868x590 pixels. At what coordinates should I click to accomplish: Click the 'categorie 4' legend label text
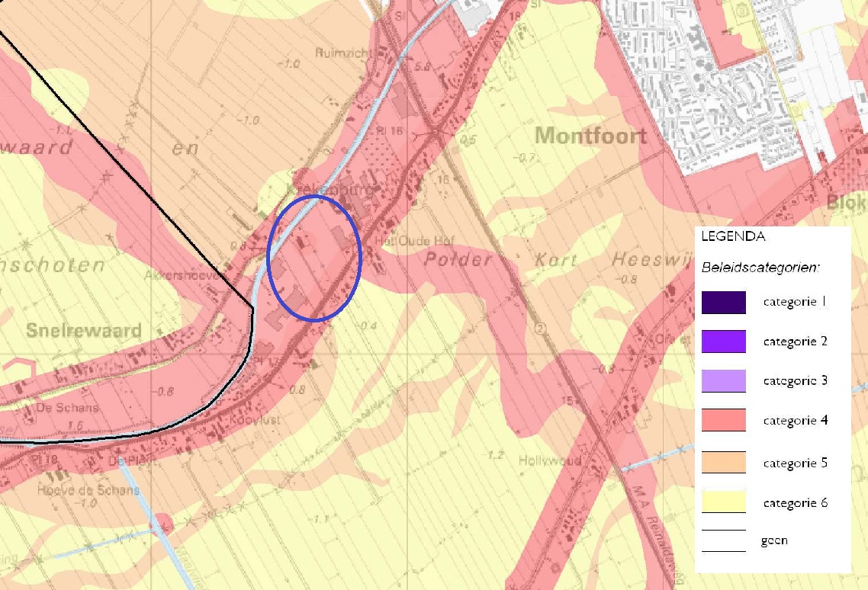coord(796,421)
